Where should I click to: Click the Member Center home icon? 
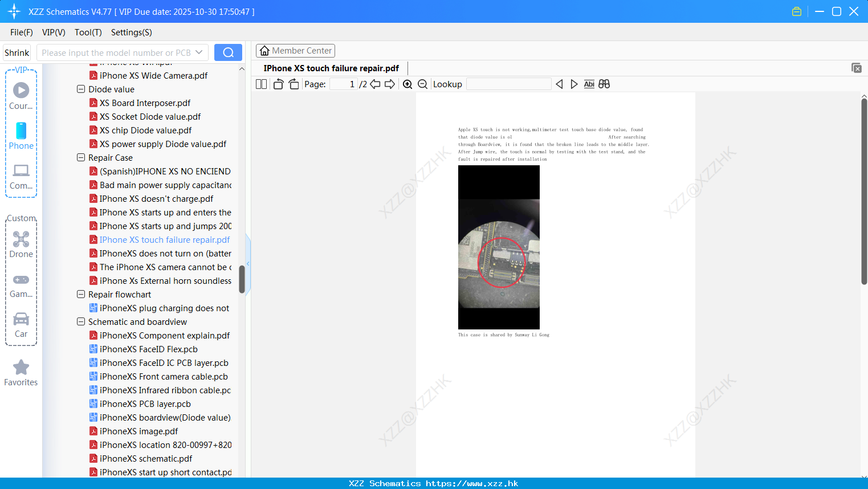[x=264, y=51]
